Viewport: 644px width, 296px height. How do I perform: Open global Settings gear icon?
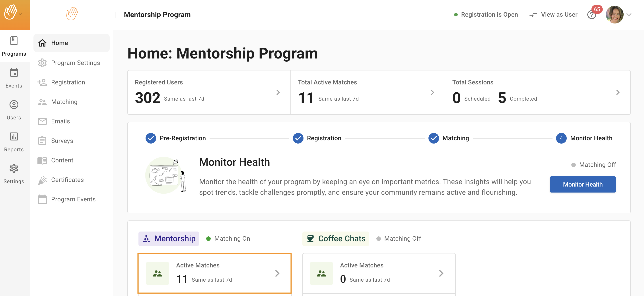click(14, 169)
